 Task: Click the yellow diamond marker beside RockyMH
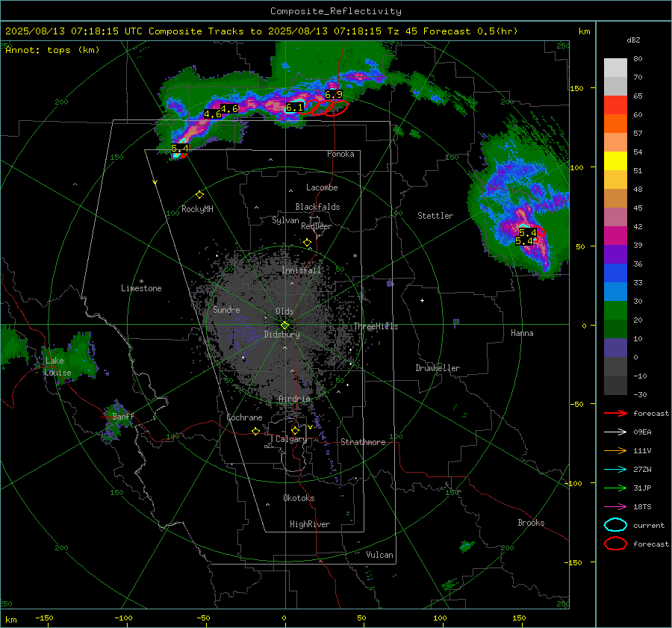[199, 195]
